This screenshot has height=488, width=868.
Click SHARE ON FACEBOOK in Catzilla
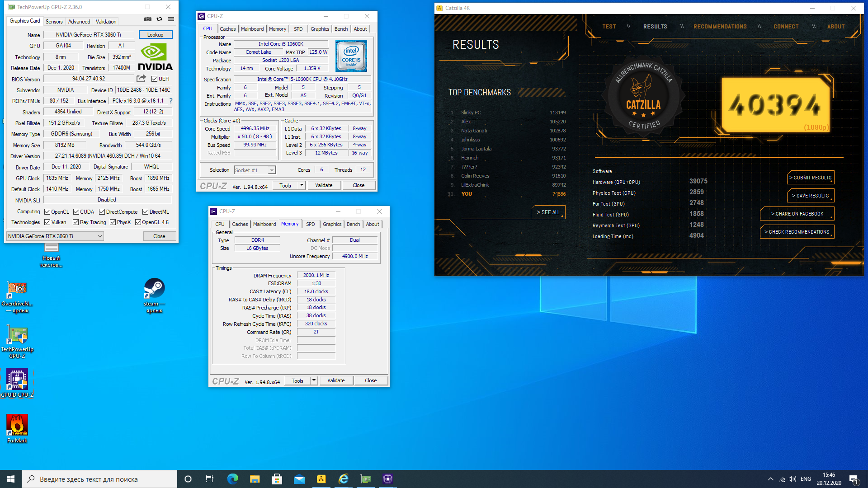[797, 214]
